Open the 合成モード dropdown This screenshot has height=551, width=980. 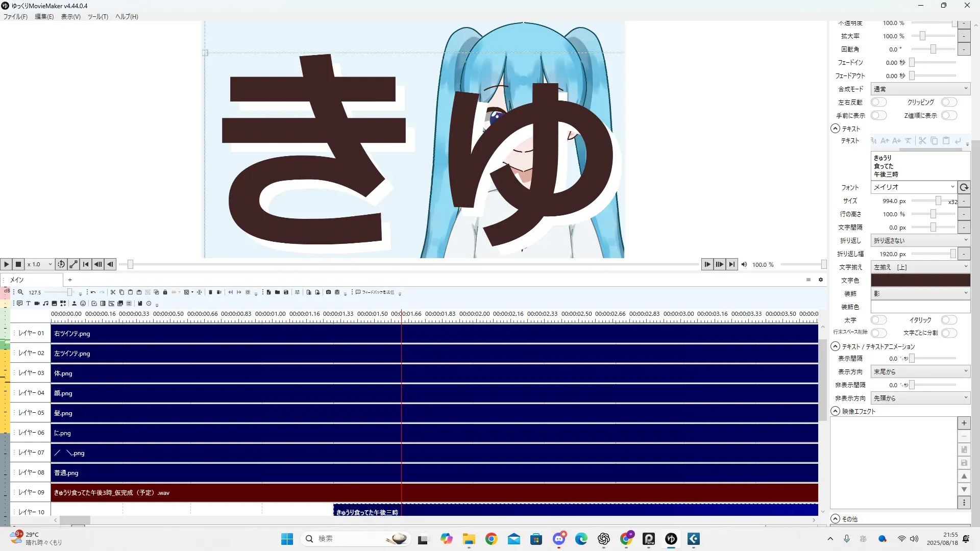coord(920,89)
